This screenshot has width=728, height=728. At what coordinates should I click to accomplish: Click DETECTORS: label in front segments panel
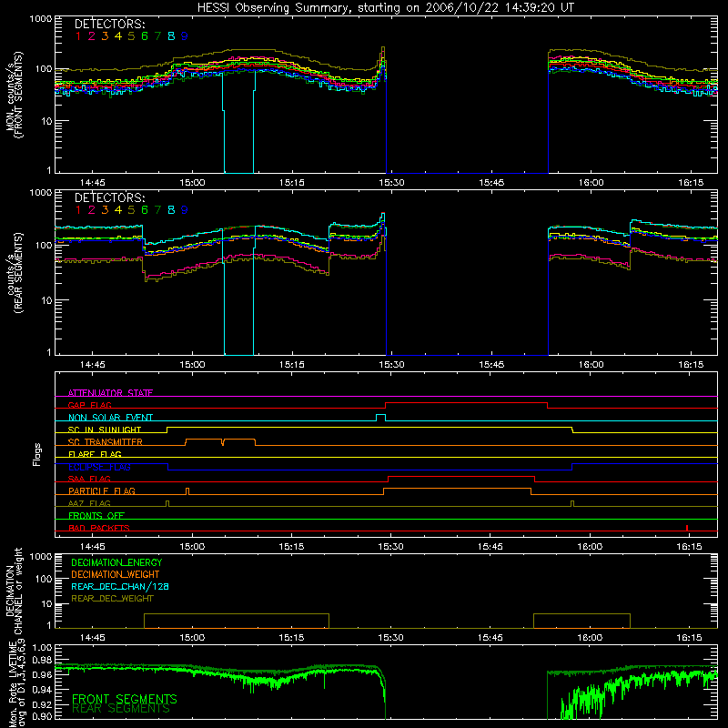point(109,24)
